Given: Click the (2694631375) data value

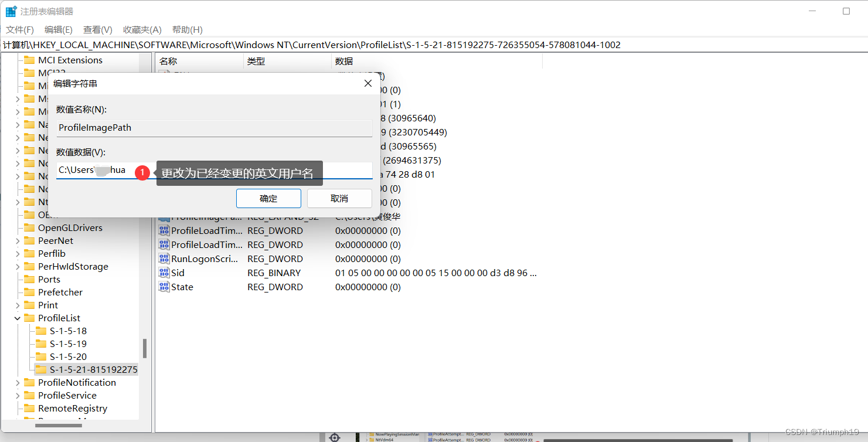Looking at the screenshot, I should coord(412,161).
